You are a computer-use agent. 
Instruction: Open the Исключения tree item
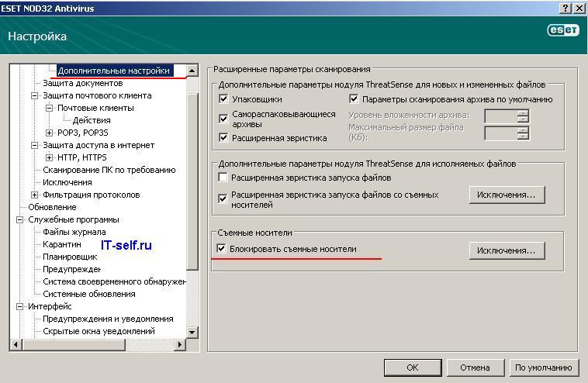[67, 182]
